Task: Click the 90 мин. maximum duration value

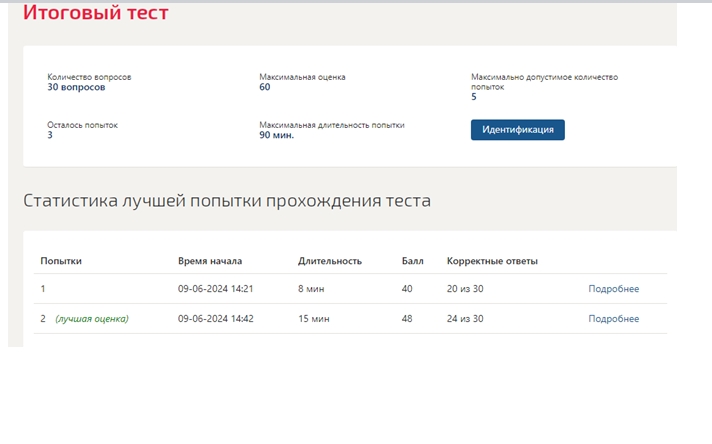Action: 277,135
